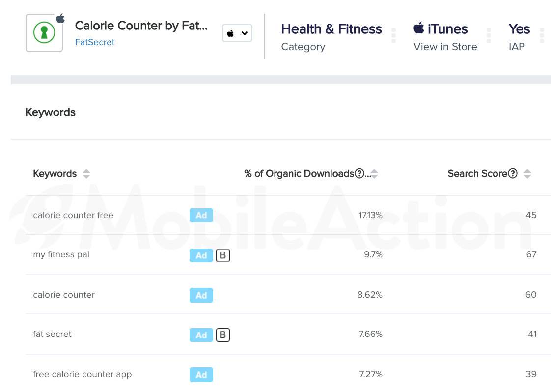
Task: Select the 'fat secret' keyword
Action: click(x=52, y=334)
